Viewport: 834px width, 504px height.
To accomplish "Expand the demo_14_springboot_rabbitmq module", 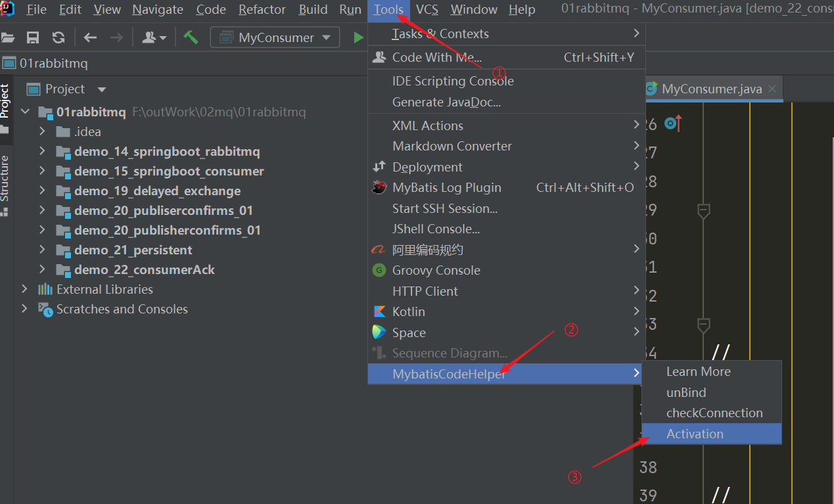I will tap(42, 151).
